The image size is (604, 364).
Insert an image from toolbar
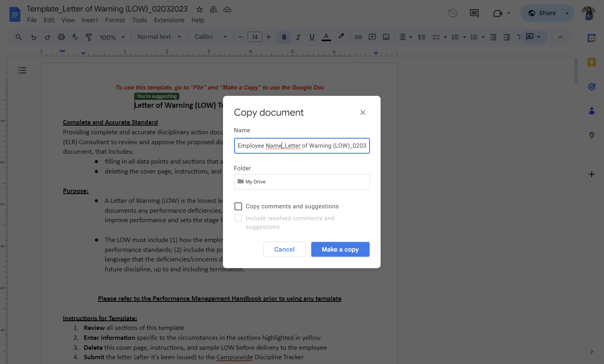pyautogui.click(x=386, y=37)
